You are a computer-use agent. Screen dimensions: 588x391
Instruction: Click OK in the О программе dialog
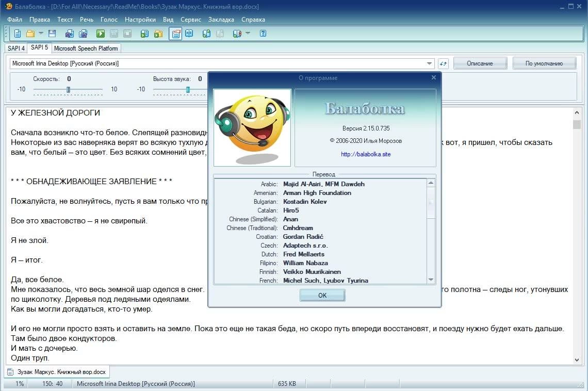(322, 296)
